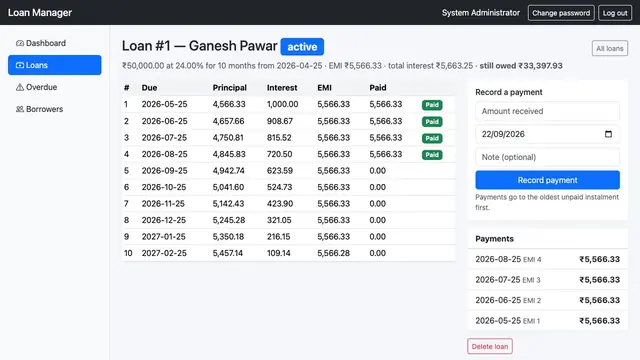The image size is (640, 360).
Task: Open the calendar date picker icon
Action: coord(608,134)
